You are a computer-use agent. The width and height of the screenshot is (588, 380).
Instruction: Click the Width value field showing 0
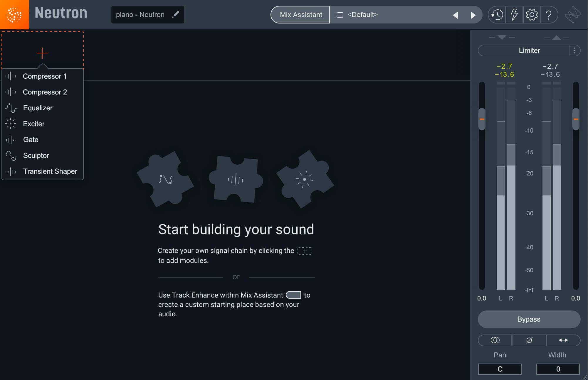click(558, 369)
